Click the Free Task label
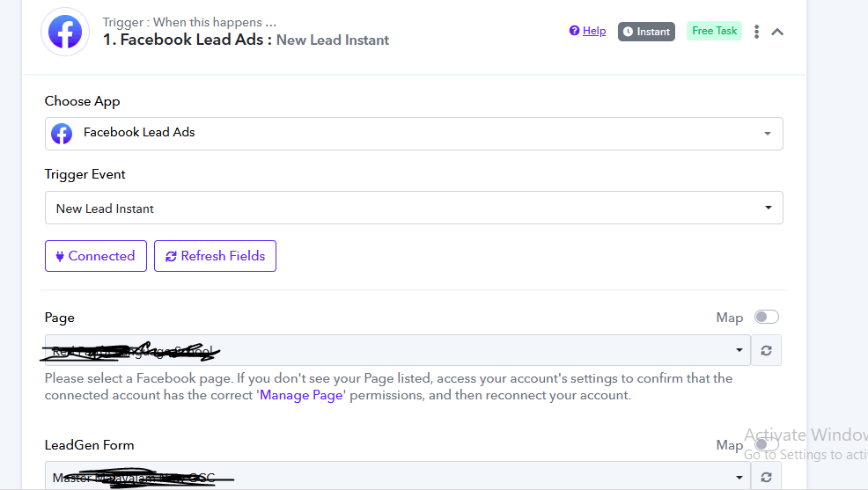868x490 pixels. pos(714,31)
